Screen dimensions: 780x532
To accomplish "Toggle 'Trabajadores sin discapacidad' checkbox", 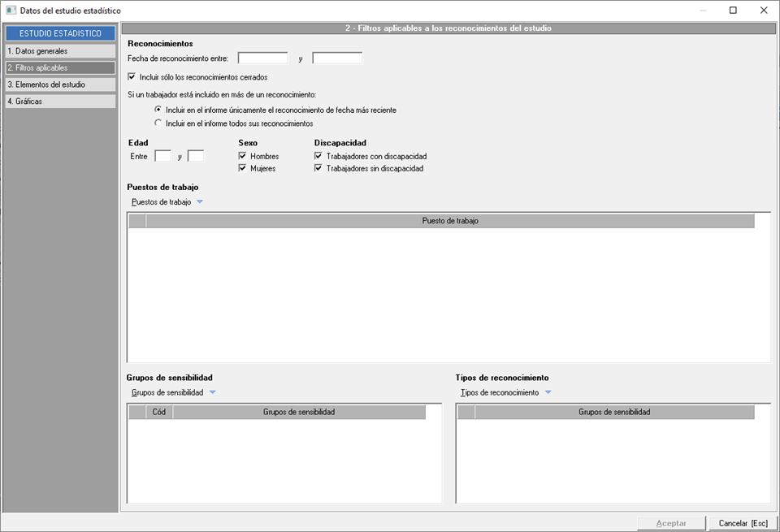I will pyautogui.click(x=318, y=168).
